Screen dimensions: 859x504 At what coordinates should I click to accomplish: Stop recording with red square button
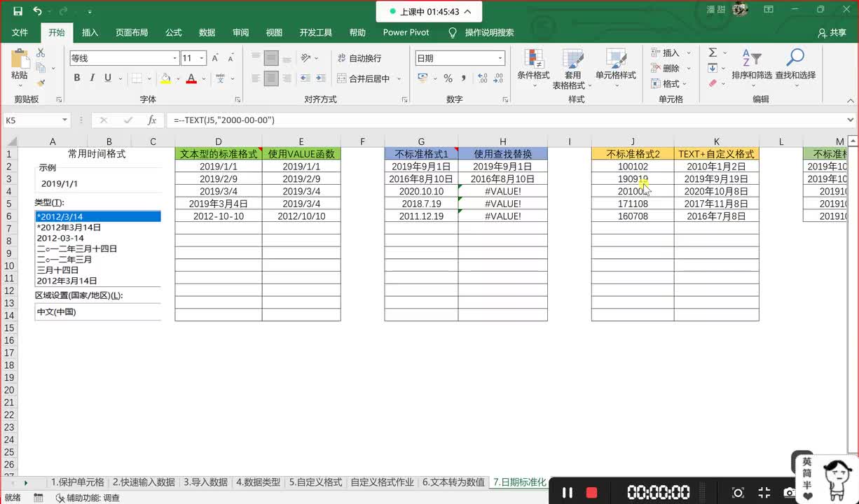coord(592,493)
